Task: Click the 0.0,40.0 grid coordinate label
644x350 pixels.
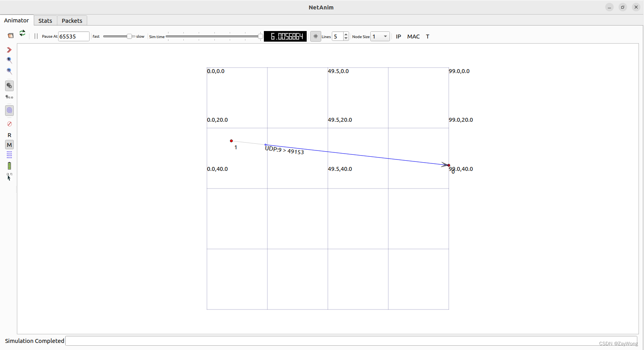Action: point(218,169)
